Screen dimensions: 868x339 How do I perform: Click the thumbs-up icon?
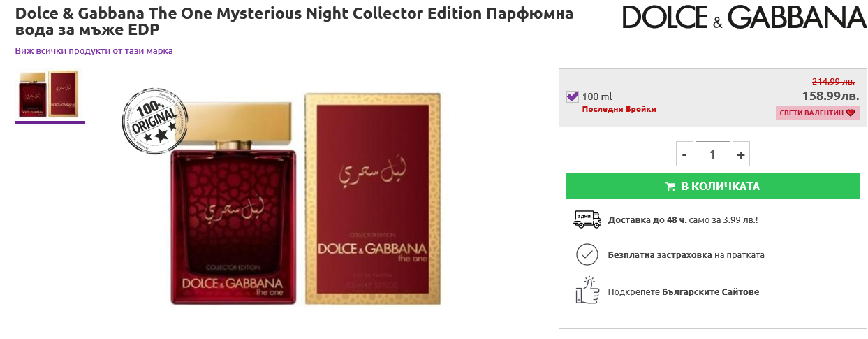pos(587,291)
